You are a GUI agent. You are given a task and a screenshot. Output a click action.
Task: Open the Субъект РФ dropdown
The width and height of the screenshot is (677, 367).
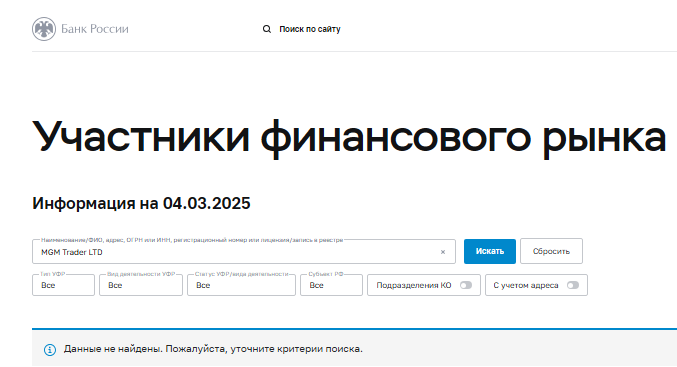click(x=332, y=285)
